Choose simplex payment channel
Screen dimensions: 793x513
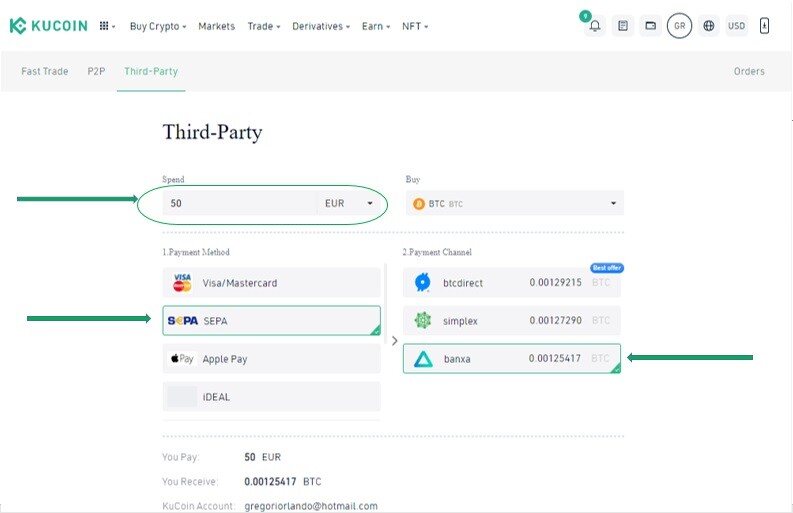(x=512, y=320)
